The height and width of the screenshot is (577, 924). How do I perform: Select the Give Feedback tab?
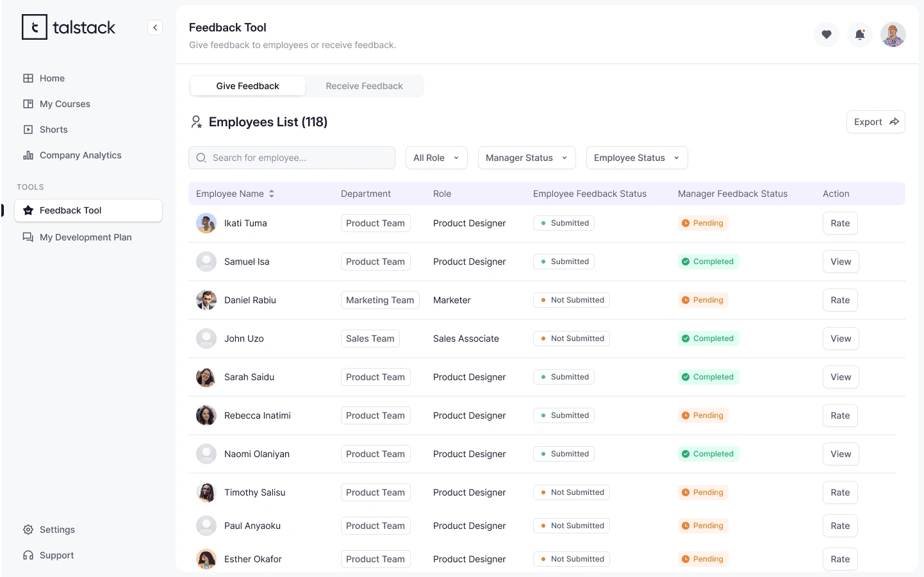coord(247,86)
